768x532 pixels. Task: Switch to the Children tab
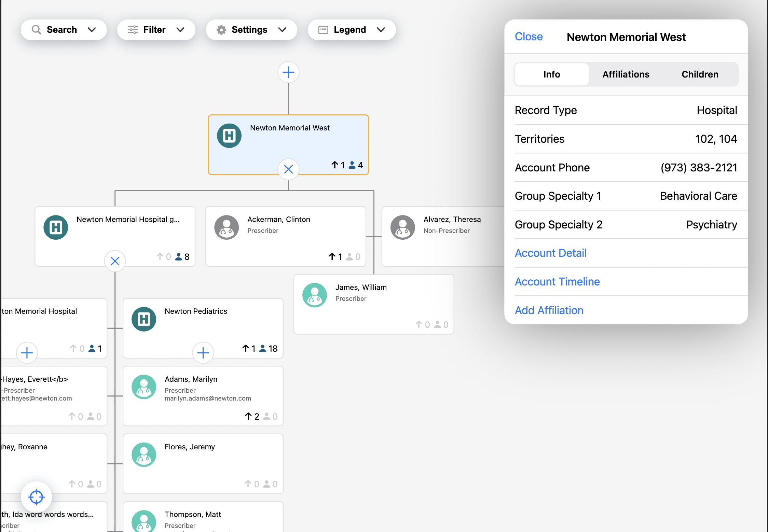[x=700, y=74]
